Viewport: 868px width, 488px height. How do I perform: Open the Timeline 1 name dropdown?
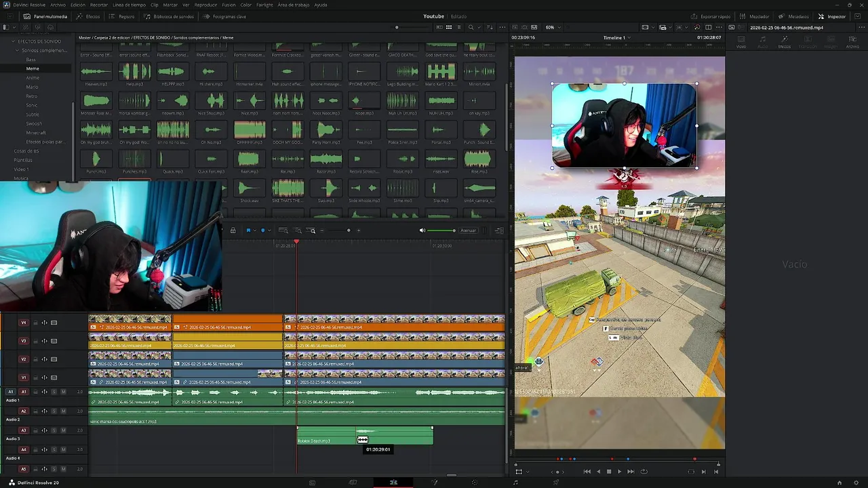pyautogui.click(x=616, y=37)
